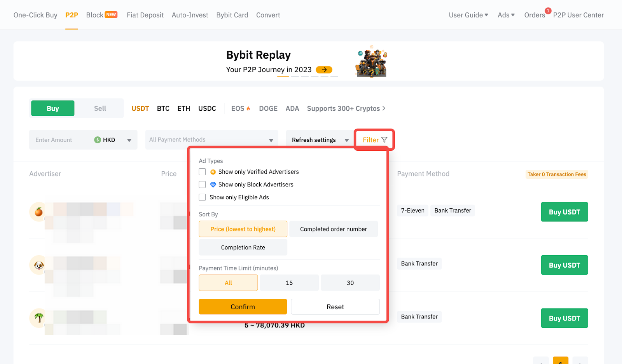Switch to the Sell tab
Screen dimensions: 622x364
point(100,108)
